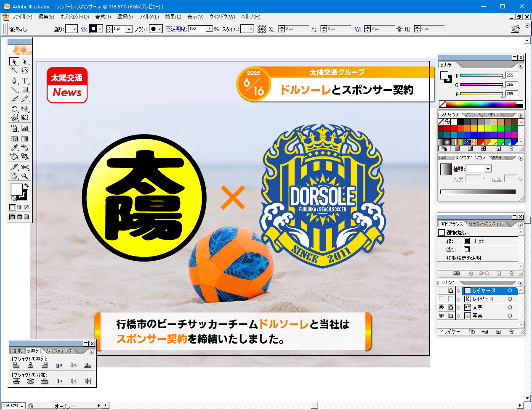Image resolution: width=532 pixels, height=410 pixels.
Task: Click the opacity value field showing 100
Action: click(x=197, y=29)
